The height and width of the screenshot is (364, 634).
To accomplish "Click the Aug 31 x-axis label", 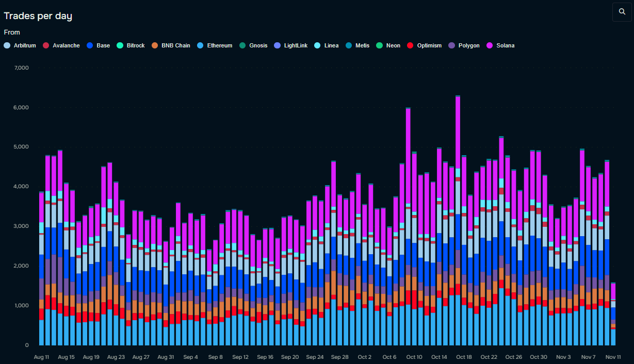I will point(166,357).
